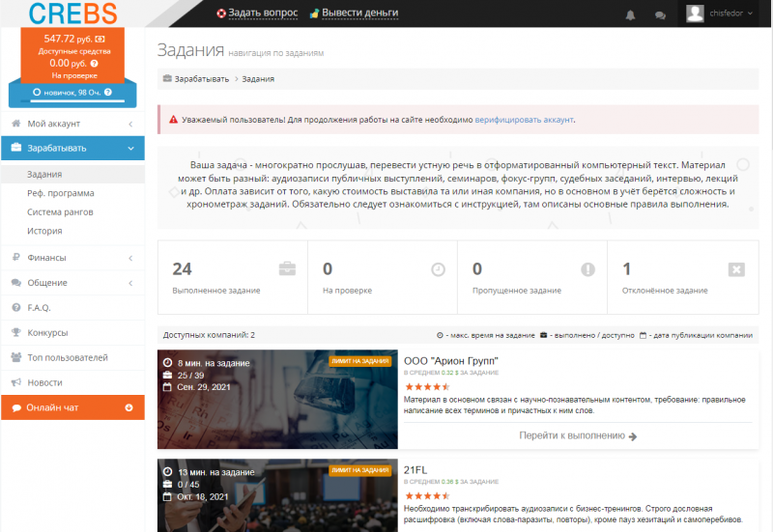
Task: Click the briefcase icon on Выполненное задание
Action: tap(287, 269)
